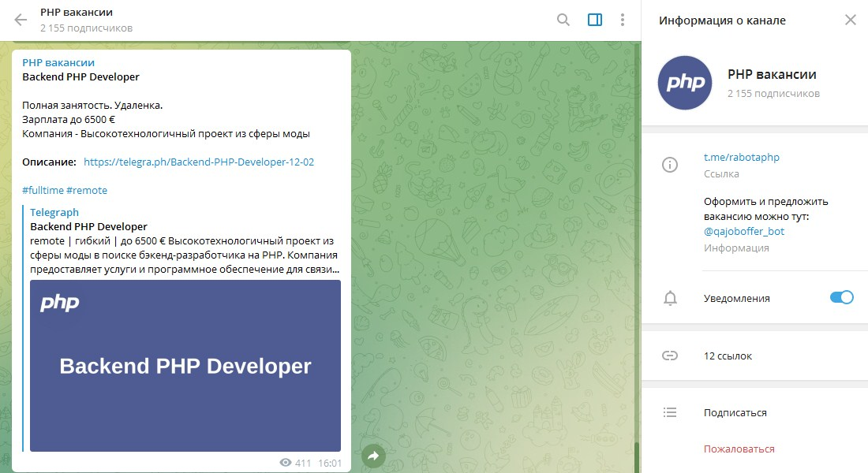This screenshot has height=473, width=868.
Task: Close the channel information panel
Action: (851, 20)
